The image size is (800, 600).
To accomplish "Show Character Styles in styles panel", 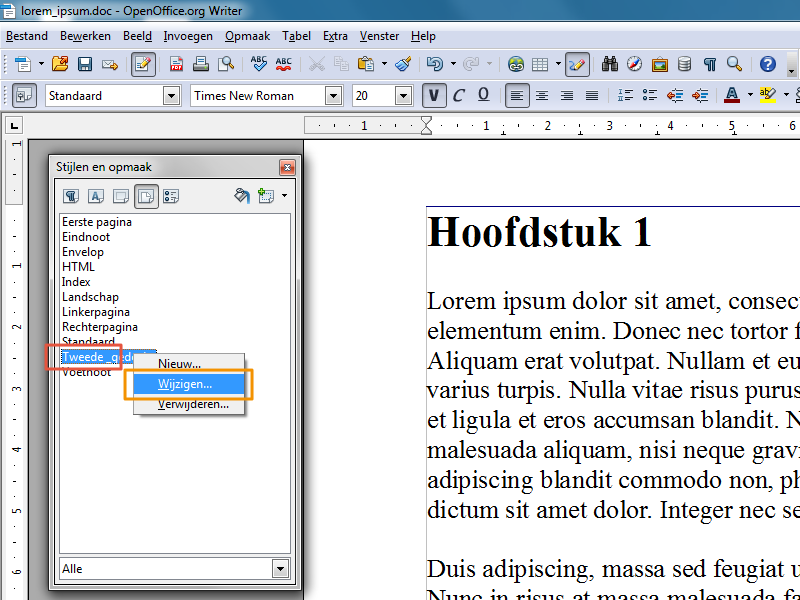I will click(96, 196).
